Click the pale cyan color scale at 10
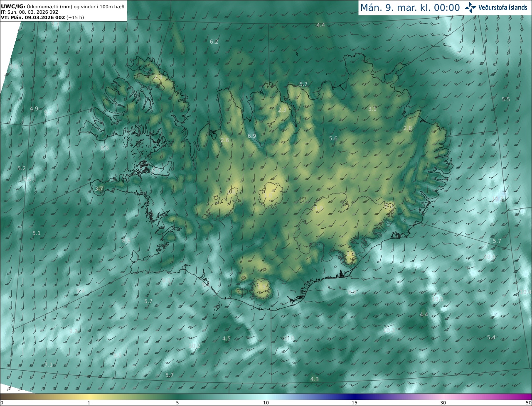This screenshot has height=406, width=532. (x=266, y=396)
